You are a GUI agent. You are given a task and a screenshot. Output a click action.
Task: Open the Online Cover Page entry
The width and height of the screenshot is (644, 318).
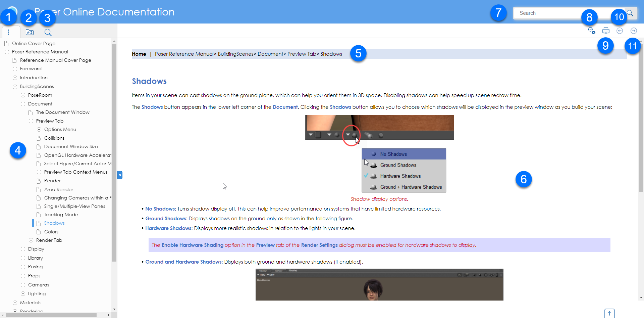(34, 43)
